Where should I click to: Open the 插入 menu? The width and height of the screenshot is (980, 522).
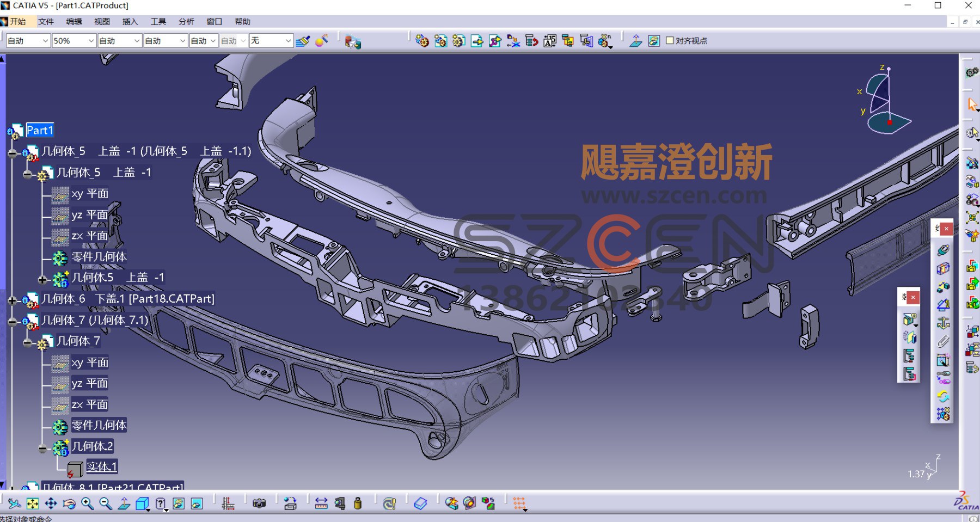130,22
